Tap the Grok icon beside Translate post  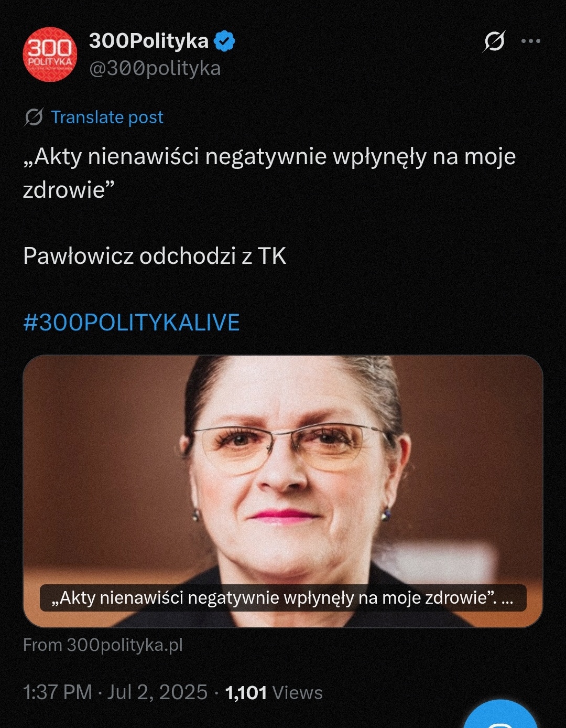[x=34, y=117]
